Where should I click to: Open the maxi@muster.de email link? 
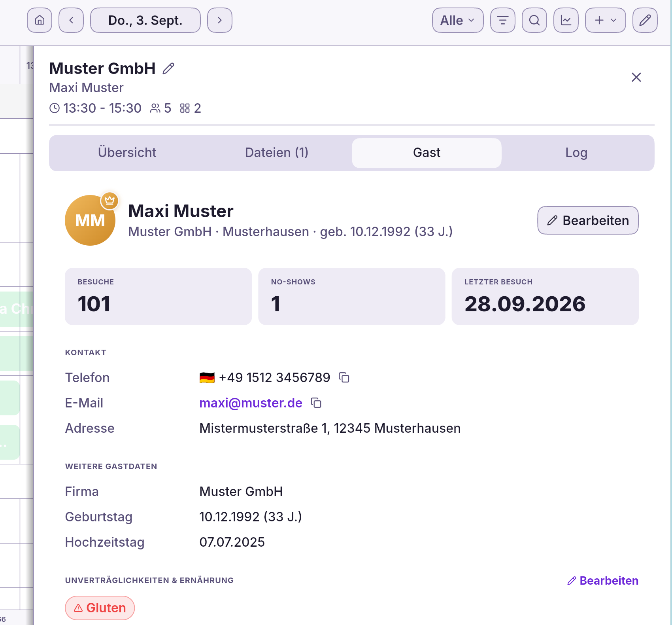pyautogui.click(x=251, y=403)
